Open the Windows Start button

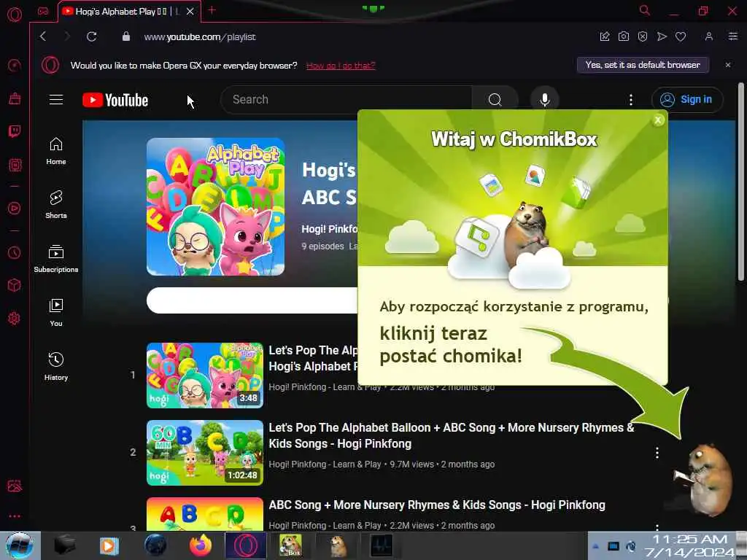point(20,545)
